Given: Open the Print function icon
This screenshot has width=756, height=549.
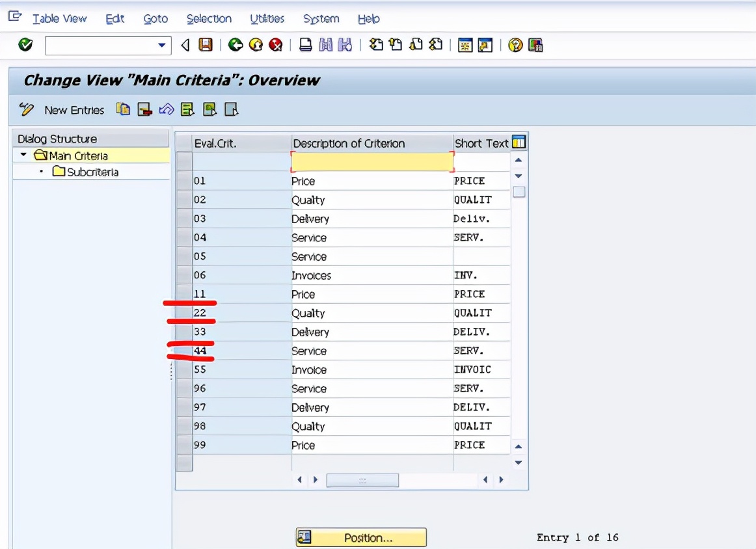Looking at the screenshot, I should click(306, 45).
